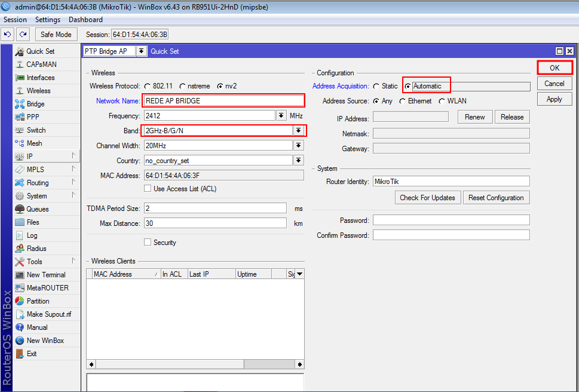Open the Queues sidebar item
Screen dimensions: 579x392
point(38,209)
